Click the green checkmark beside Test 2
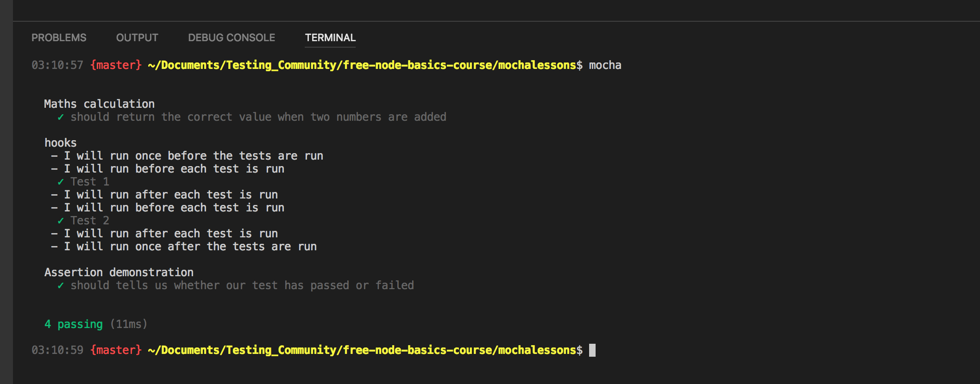Image resolution: width=980 pixels, height=384 pixels. (x=61, y=221)
